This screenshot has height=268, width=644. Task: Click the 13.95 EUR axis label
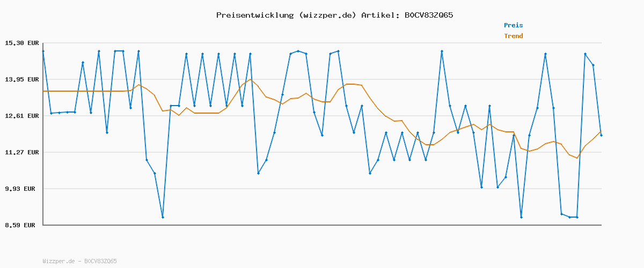22,79
